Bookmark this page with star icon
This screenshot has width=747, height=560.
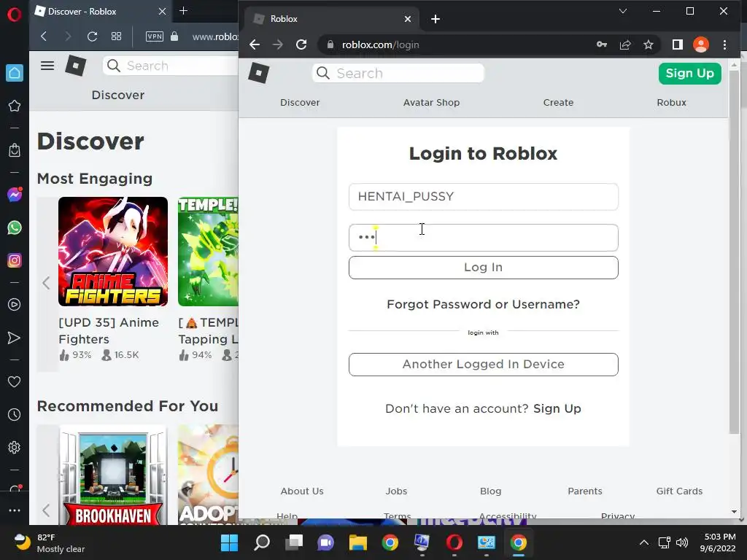pyautogui.click(x=649, y=44)
